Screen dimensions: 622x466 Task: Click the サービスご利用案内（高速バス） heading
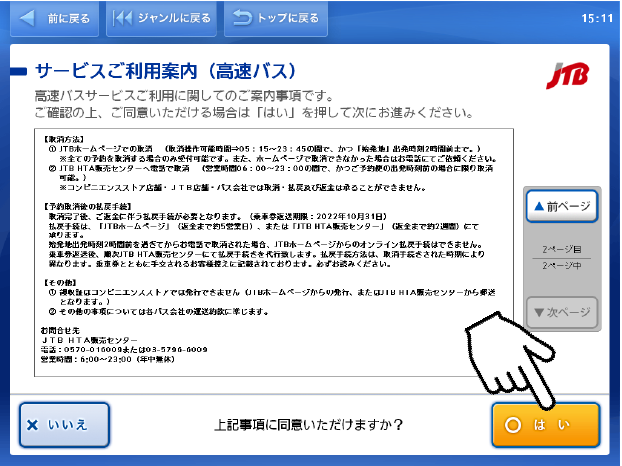(x=165, y=71)
